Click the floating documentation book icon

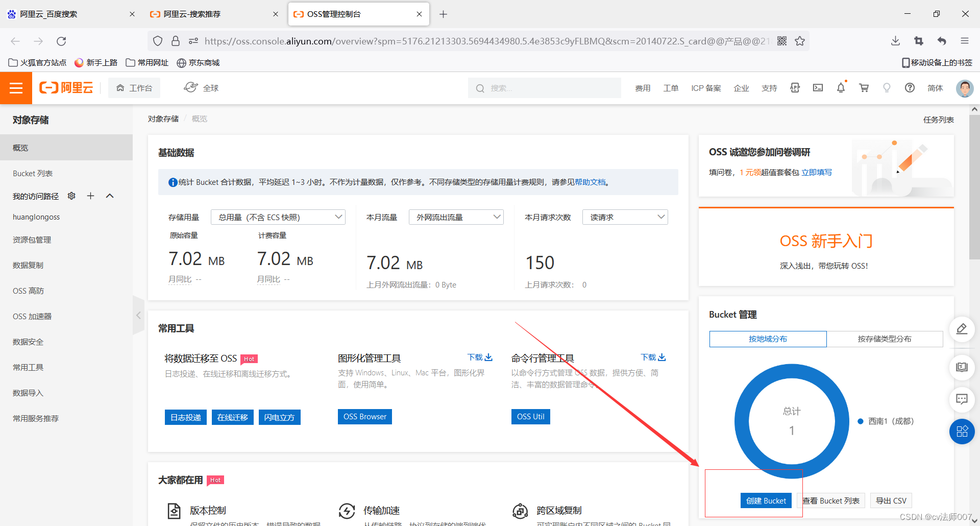point(962,367)
